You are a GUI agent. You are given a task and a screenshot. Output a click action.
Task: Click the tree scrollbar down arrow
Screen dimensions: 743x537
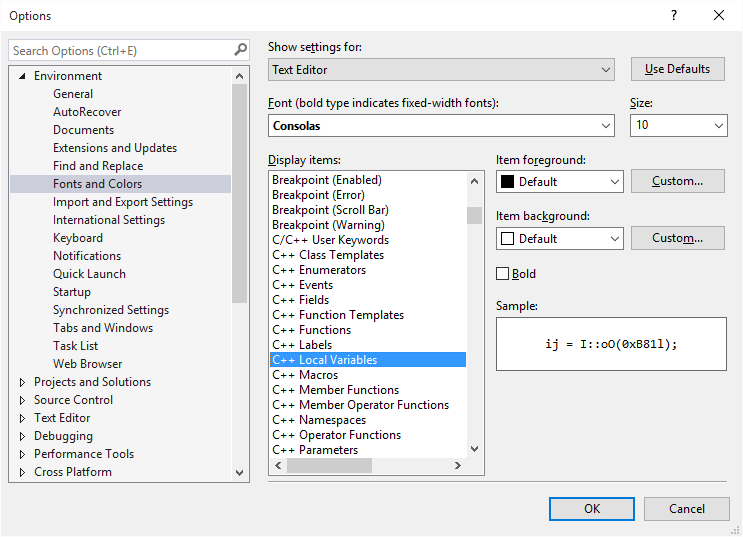(239, 473)
